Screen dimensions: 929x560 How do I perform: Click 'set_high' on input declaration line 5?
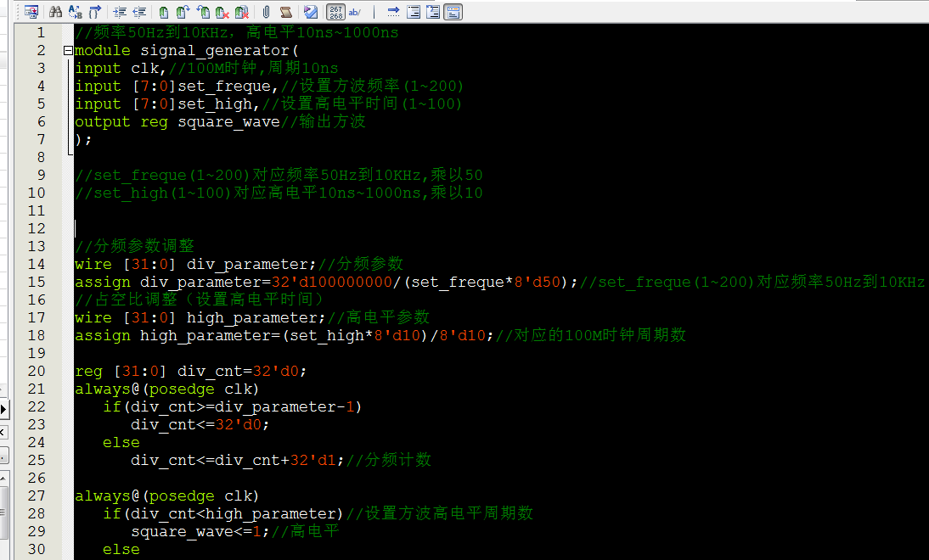click(x=215, y=104)
